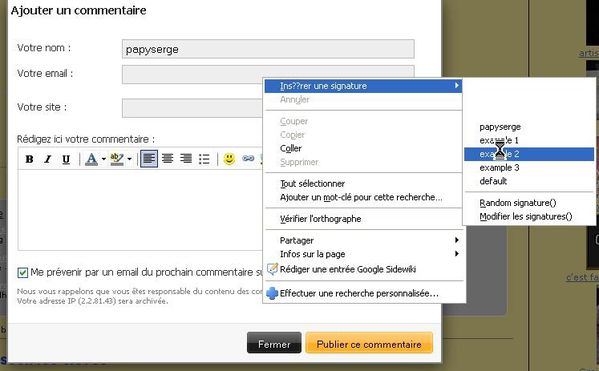The height and width of the screenshot is (371, 599).
Task: Choose Tout sélectionner in context menu
Action: [363, 184]
